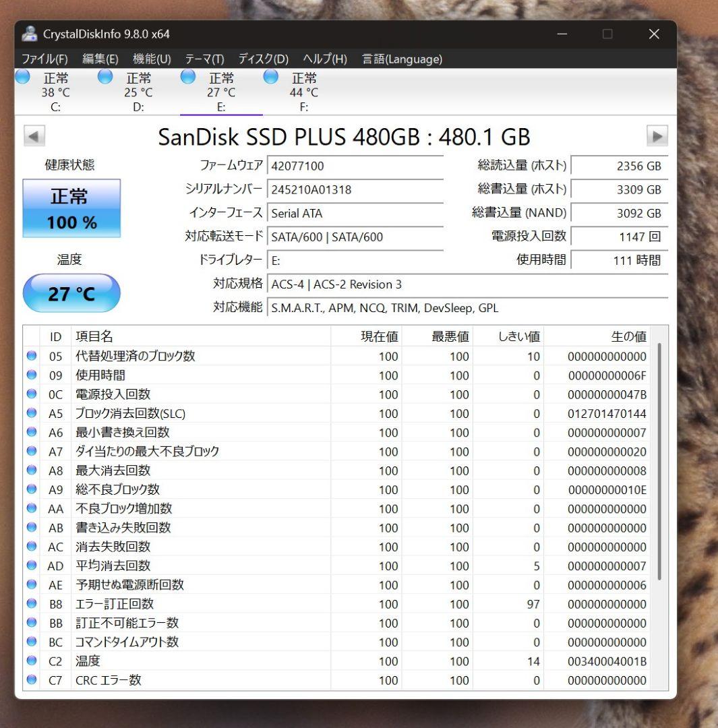Click raw value 012701470144
The width and height of the screenshot is (718, 728).
click(x=607, y=414)
